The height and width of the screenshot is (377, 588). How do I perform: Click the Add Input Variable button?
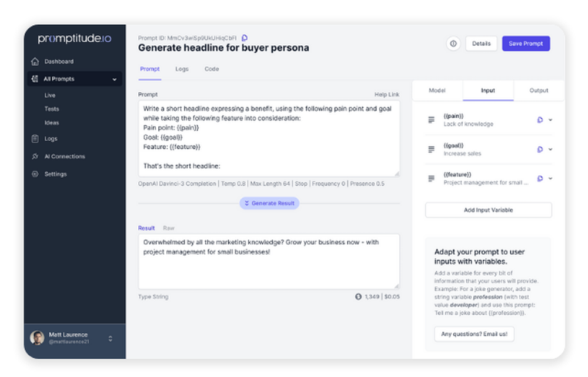(x=488, y=210)
